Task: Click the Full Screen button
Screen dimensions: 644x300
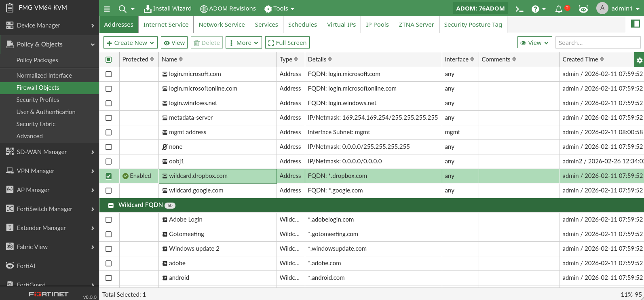Action: (287, 43)
